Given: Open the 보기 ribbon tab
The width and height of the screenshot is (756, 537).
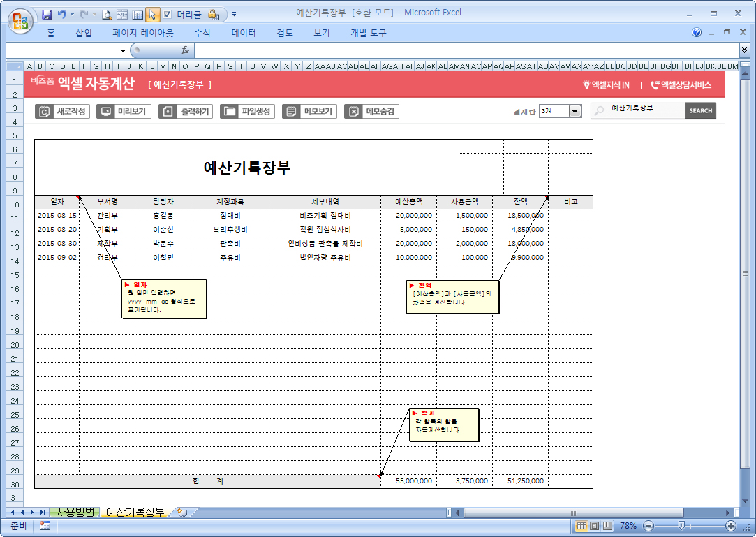Looking at the screenshot, I should [322, 33].
